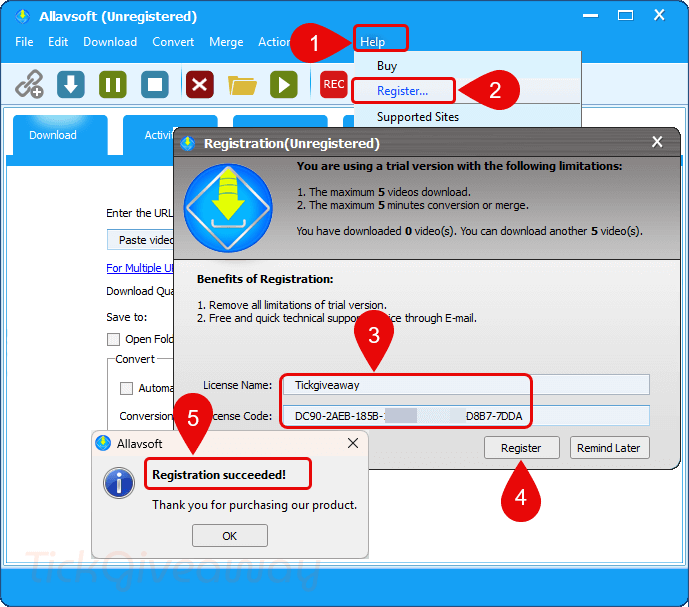The width and height of the screenshot is (689, 607).
Task: Close the Registration dialog
Action: tap(657, 142)
